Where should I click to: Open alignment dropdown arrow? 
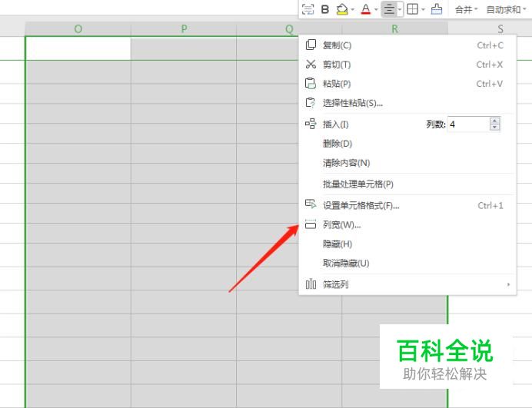tap(400, 9)
